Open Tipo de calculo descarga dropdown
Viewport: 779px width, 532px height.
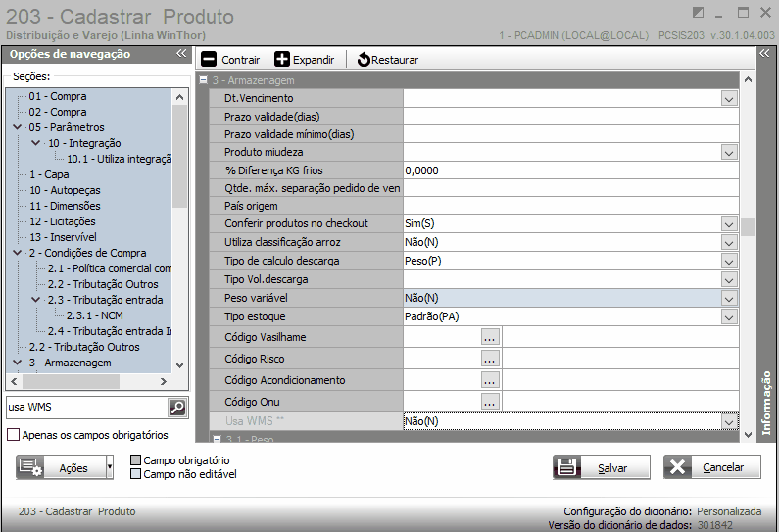729,262
